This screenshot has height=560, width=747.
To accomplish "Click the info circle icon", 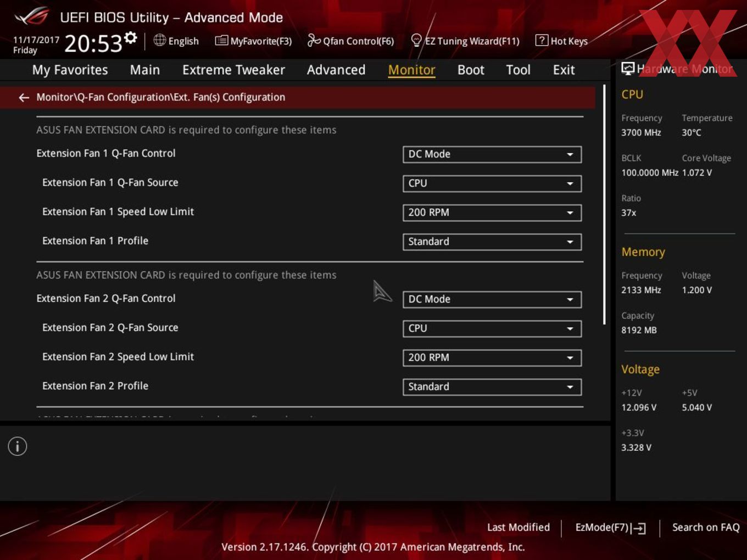I will (x=18, y=446).
